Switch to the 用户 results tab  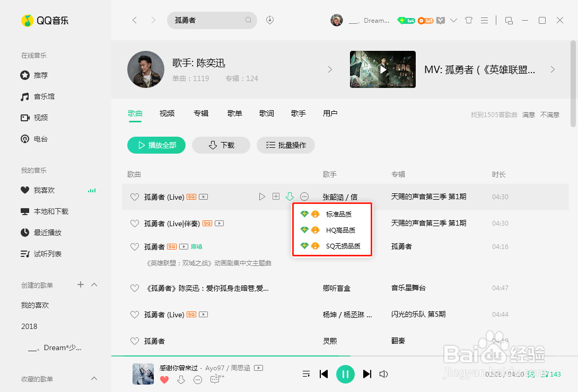[330, 113]
